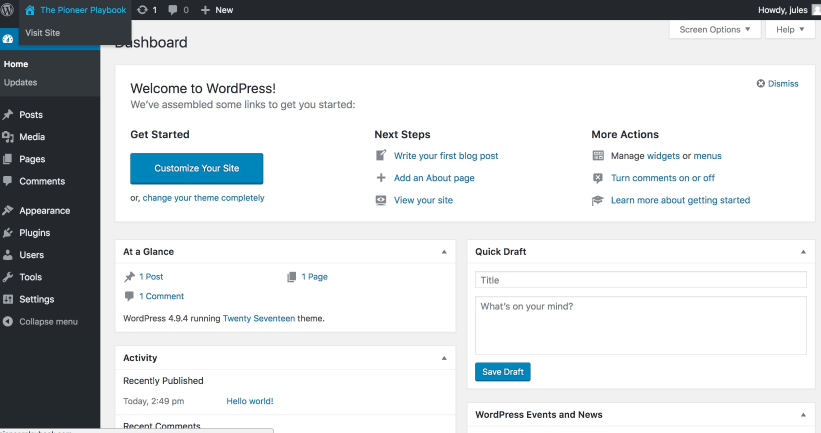821x433 pixels.
Task: Click the Dashboard gauge icon in sidebar
Action: (7, 39)
